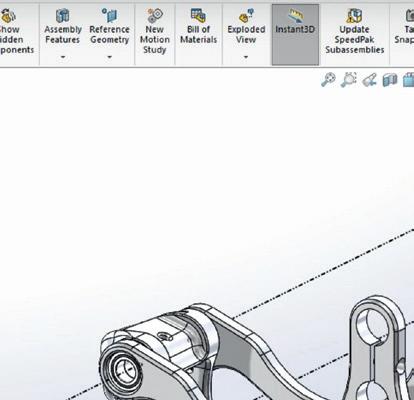This screenshot has height=400, width=414.
Task: Click the Previous View icon
Action: [x=369, y=80]
